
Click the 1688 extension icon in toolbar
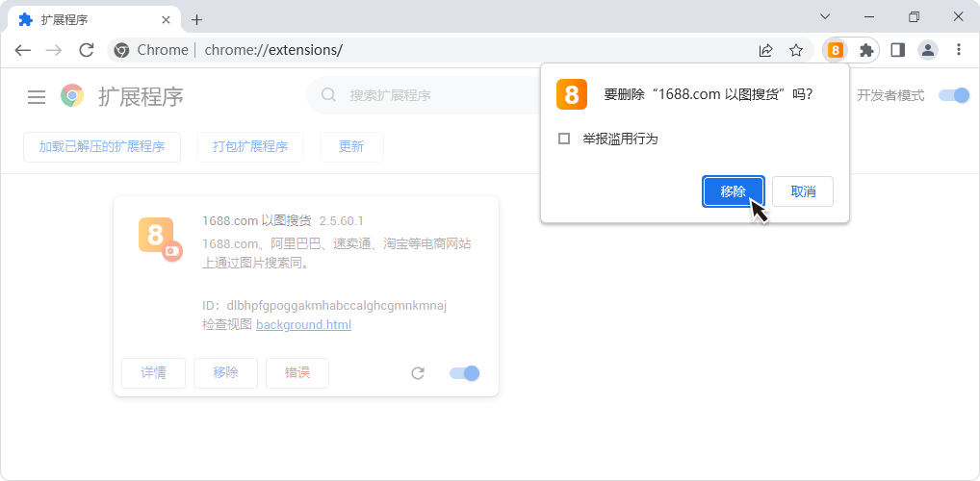836,51
